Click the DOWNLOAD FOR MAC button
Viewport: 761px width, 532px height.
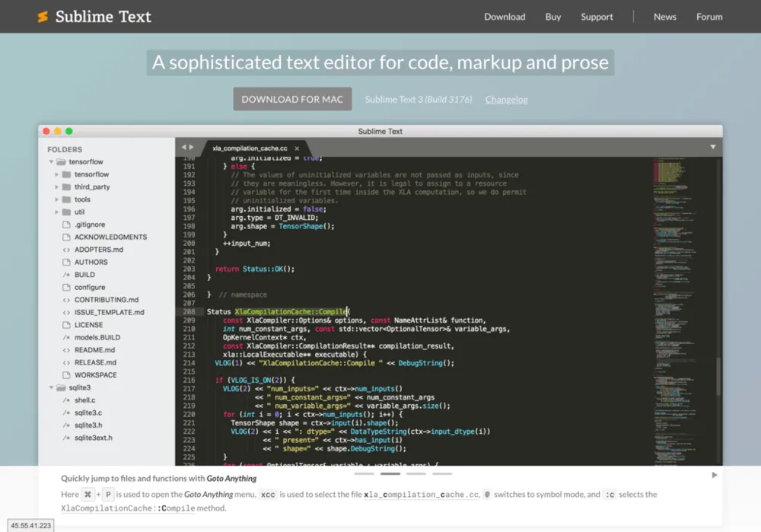292,99
